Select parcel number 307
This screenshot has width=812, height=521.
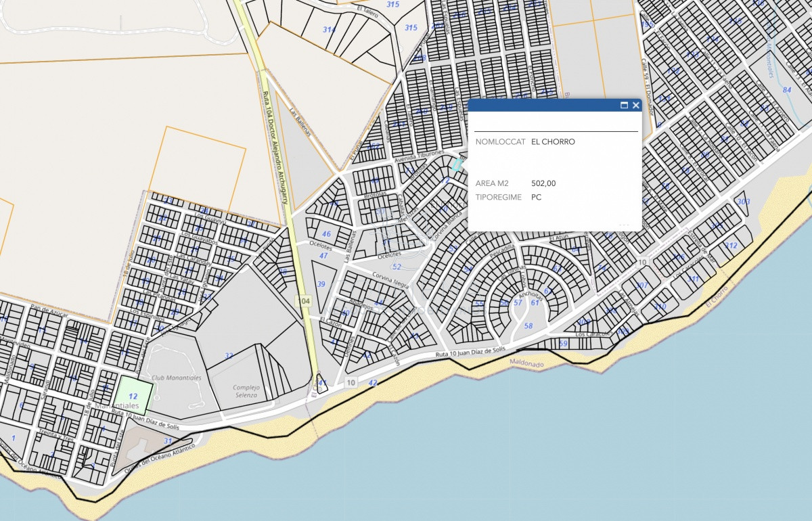[641, 286]
